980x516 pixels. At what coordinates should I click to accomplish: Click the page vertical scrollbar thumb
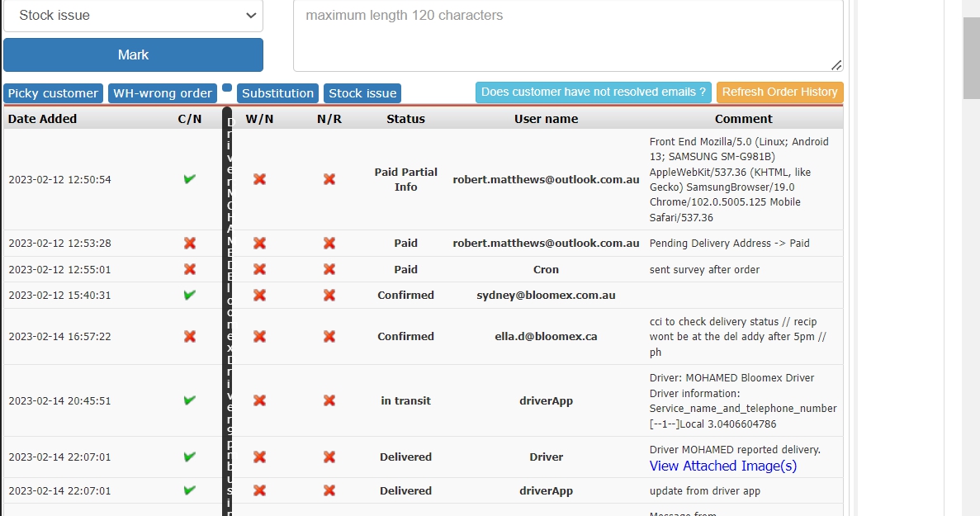point(971,58)
